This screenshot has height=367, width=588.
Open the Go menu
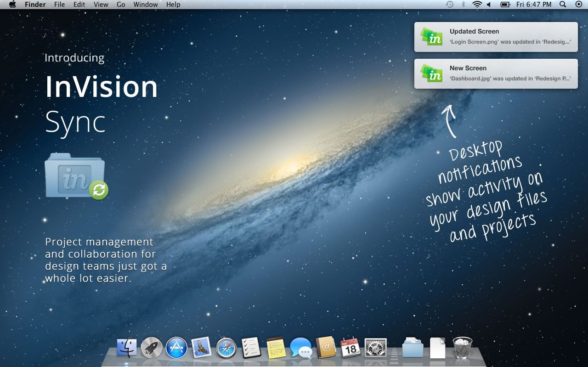pos(121,5)
